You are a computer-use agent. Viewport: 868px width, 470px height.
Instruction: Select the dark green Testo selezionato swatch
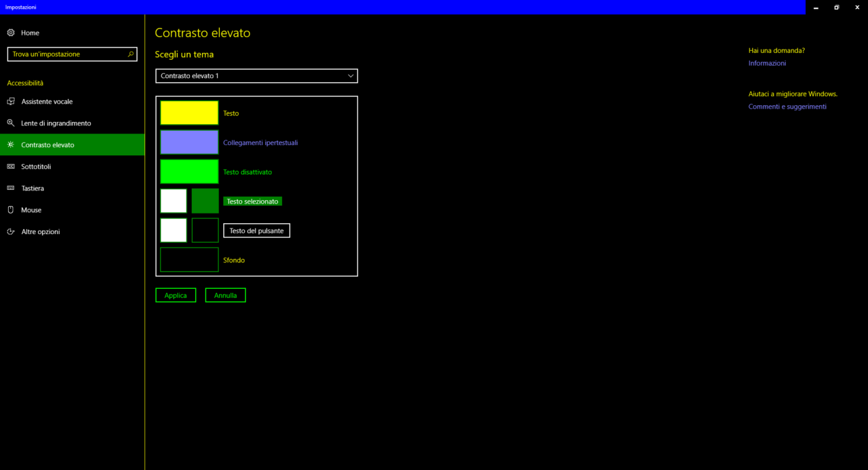(205, 201)
